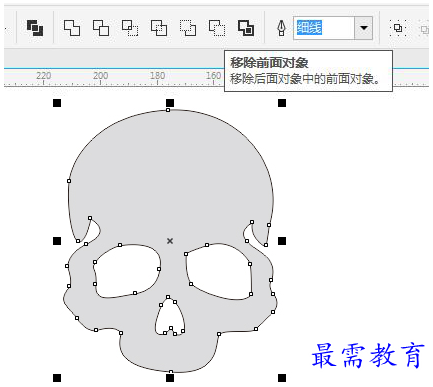Click the Front minus back icon

[188, 28]
